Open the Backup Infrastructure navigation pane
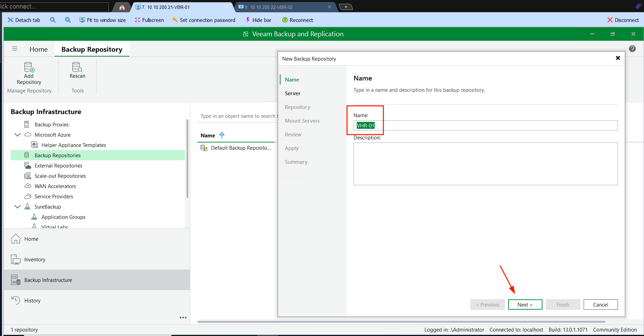The height and width of the screenshot is (336, 644). coord(97,280)
